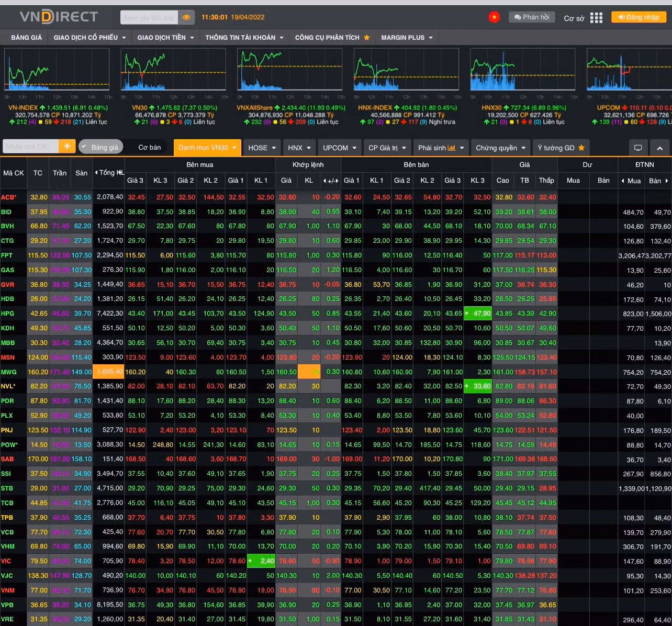This screenshot has width=672, height=626.
Task: Click the orange plus add-symbol button
Action: click(67, 147)
